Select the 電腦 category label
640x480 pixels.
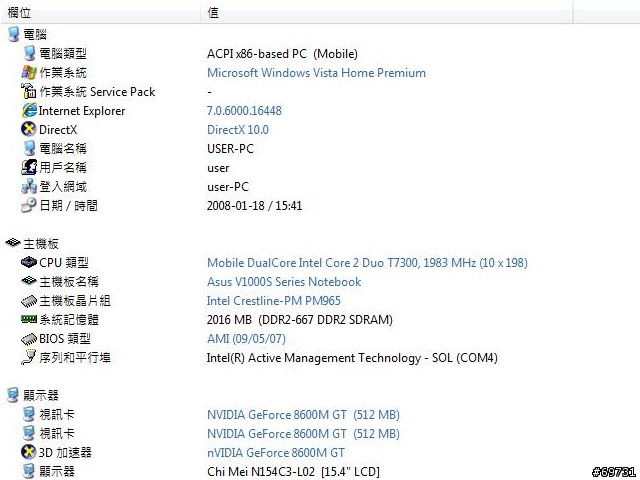[x=35, y=34]
